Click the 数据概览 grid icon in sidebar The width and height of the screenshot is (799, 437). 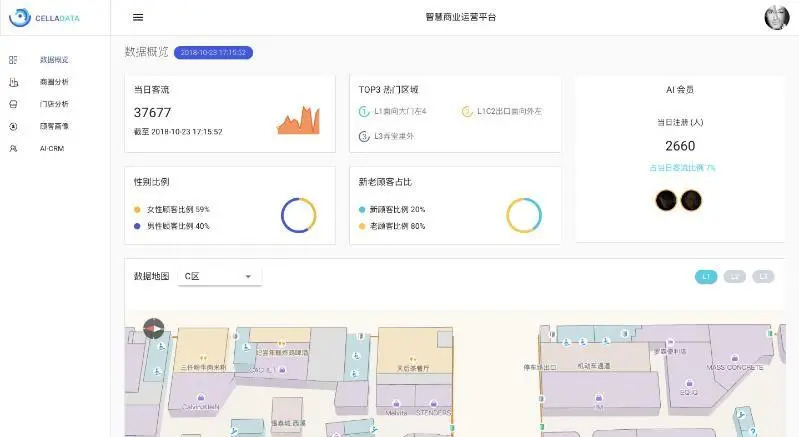pos(13,60)
